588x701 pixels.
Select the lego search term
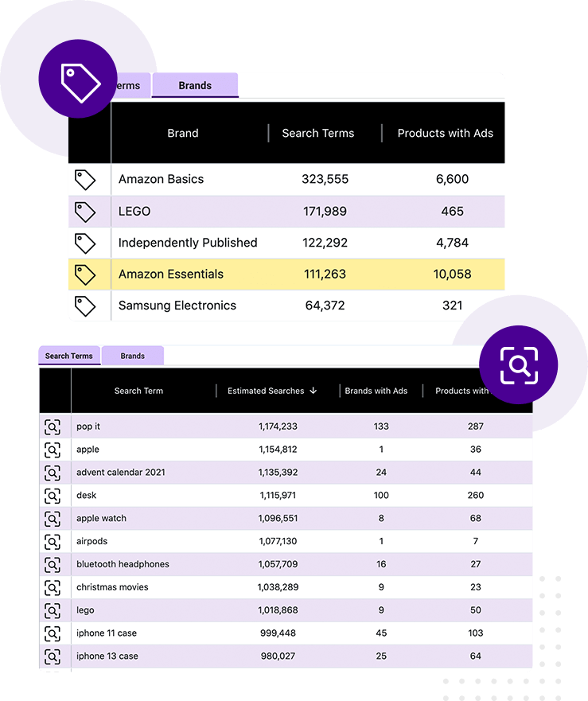[x=85, y=610]
